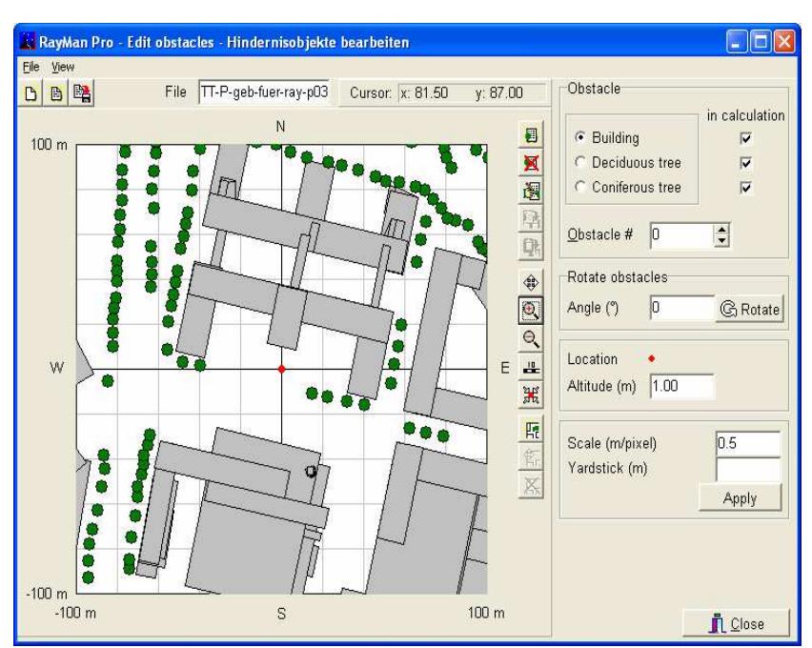Select the zoom in magnifier tool
812x648 pixels.
click(531, 311)
